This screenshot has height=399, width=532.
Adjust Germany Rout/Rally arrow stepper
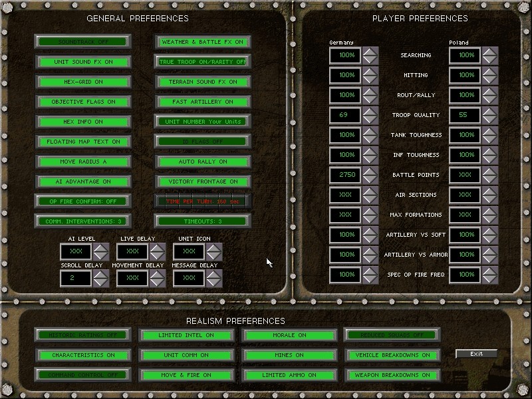tap(370, 95)
